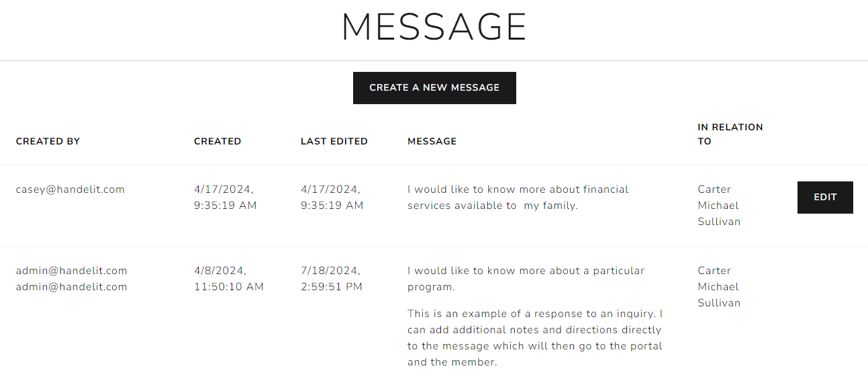Image resolution: width=868 pixels, height=389 pixels.
Task: Click the casey@handelit.com email
Action: point(70,189)
